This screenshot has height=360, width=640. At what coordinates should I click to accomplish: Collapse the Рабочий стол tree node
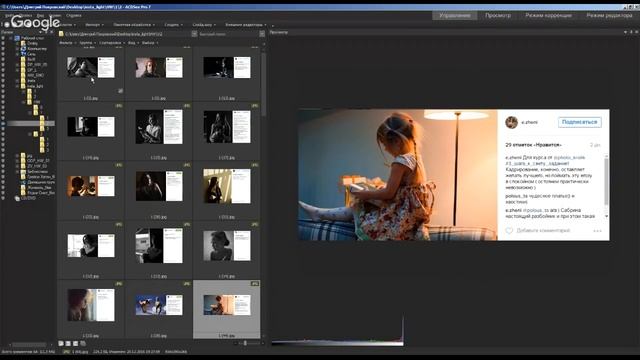pyautogui.click(x=11, y=38)
